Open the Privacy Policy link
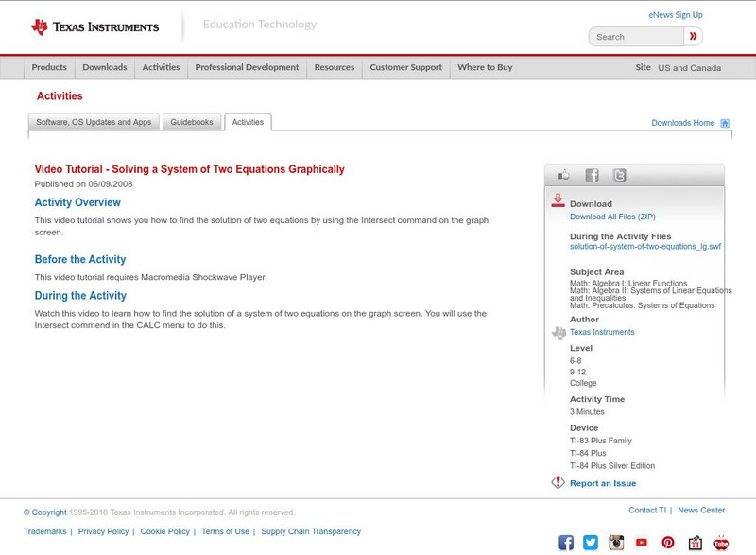Viewport: 756px width, 555px height. (x=103, y=531)
